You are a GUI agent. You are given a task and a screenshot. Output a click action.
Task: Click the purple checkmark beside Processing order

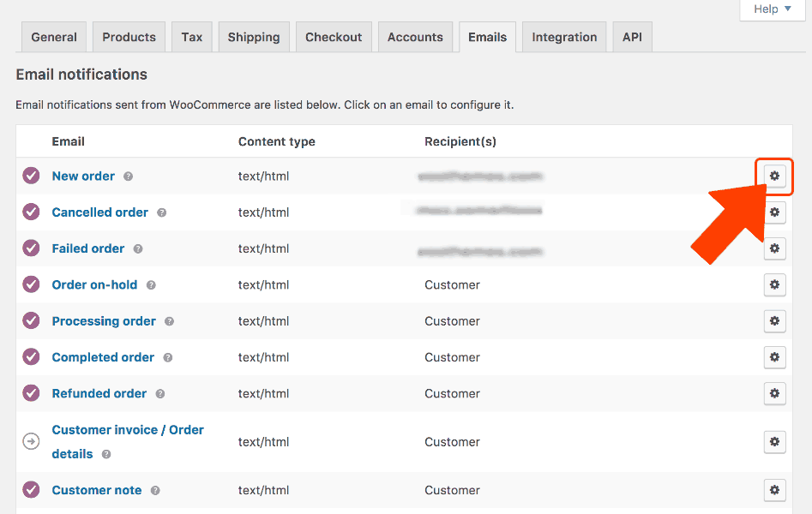[x=31, y=321]
